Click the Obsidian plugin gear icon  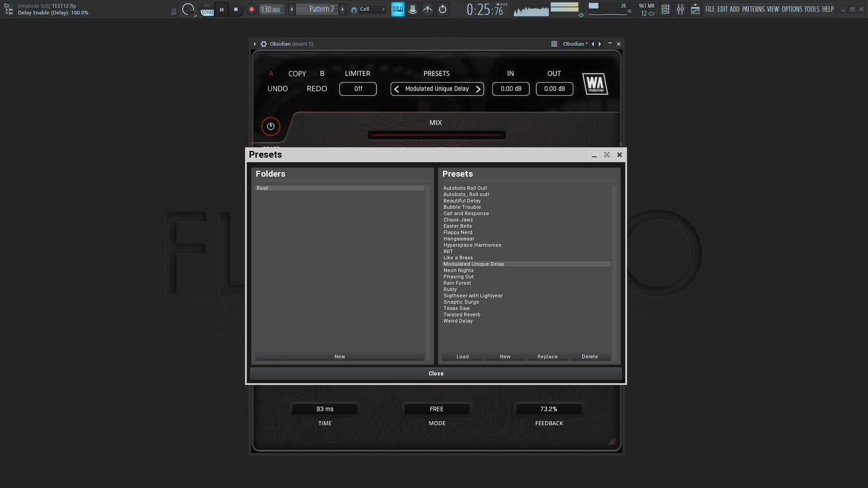point(264,44)
